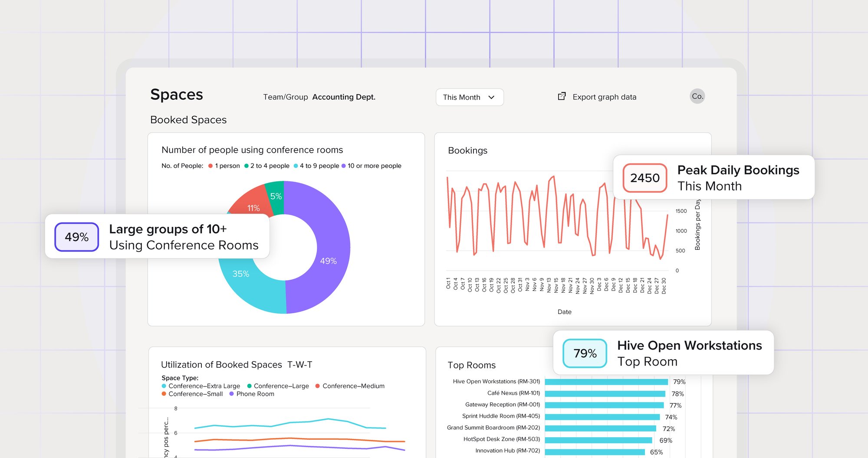Toggle the 1 person legend dot

pos(210,166)
